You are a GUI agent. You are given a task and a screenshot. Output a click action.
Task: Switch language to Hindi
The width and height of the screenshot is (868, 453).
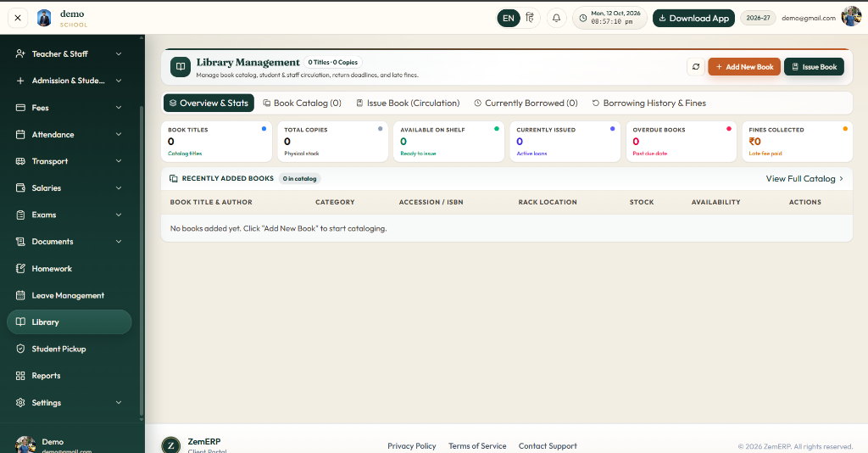[x=530, y=18]
